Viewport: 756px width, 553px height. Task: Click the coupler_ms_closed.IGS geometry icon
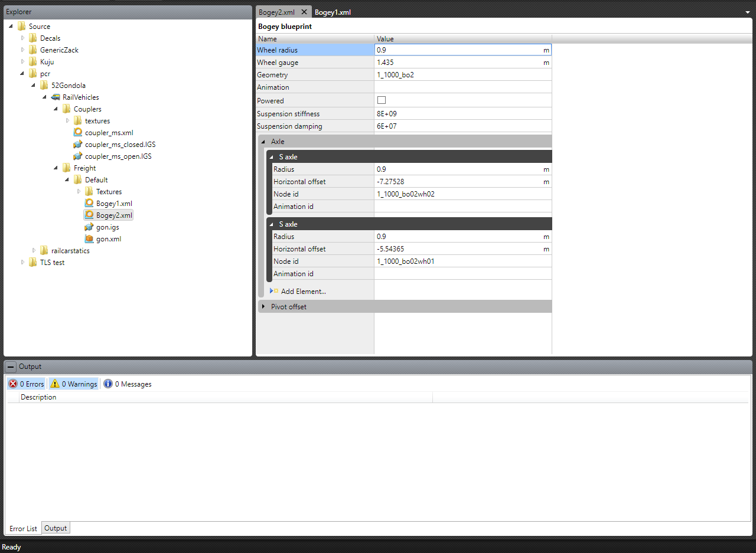[x=77, y=145]
